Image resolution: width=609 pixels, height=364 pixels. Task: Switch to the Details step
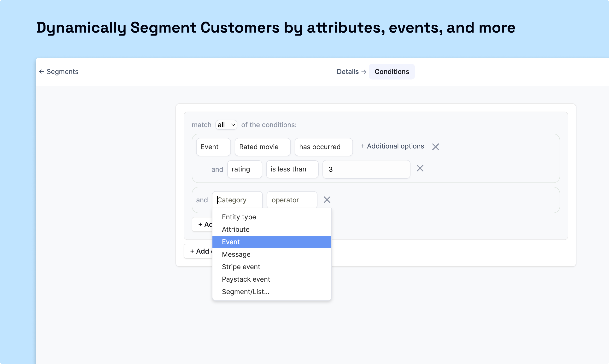[347, 72]
